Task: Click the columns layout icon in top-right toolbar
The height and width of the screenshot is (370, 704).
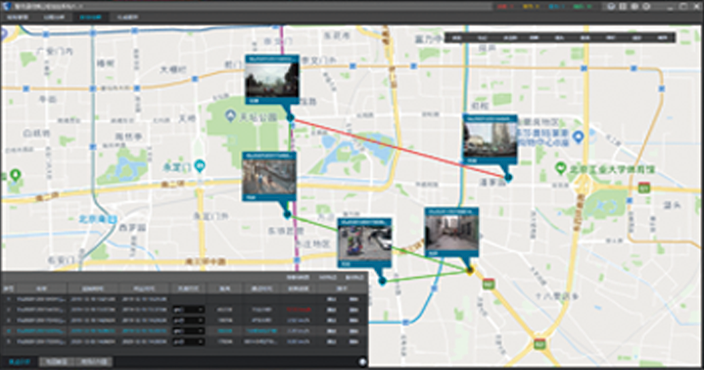Action: pyautogui.click(x=623, y=6)
